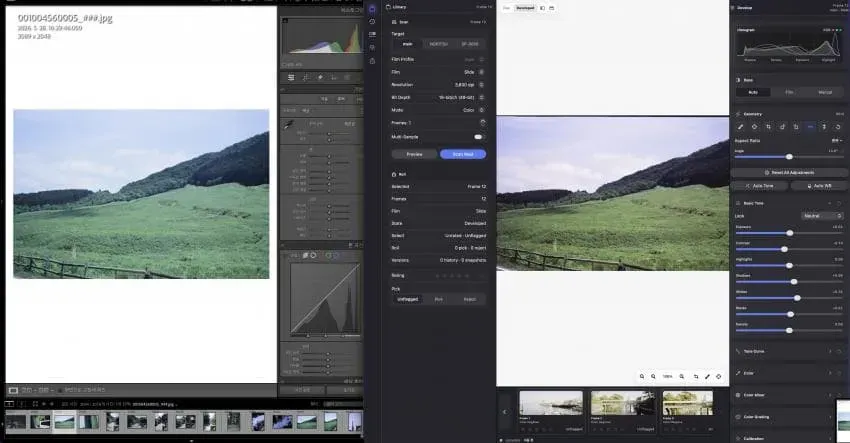
Task: Click the Shadows slider handle
Action: click(x=794, y=282)
